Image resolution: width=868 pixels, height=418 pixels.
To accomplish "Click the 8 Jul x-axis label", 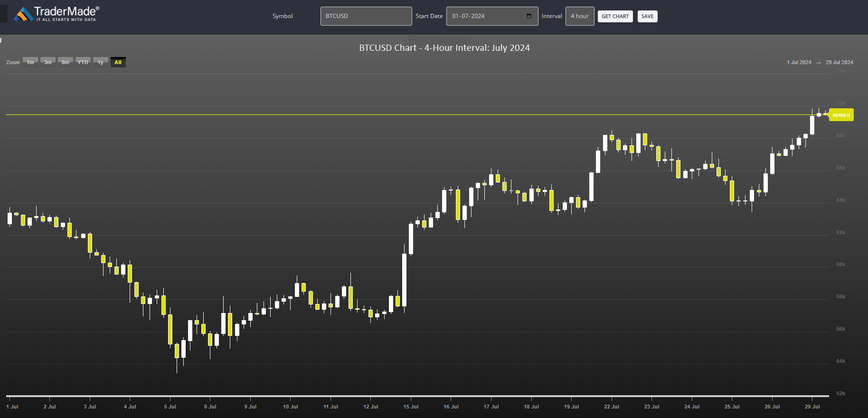I will [210, 407].
